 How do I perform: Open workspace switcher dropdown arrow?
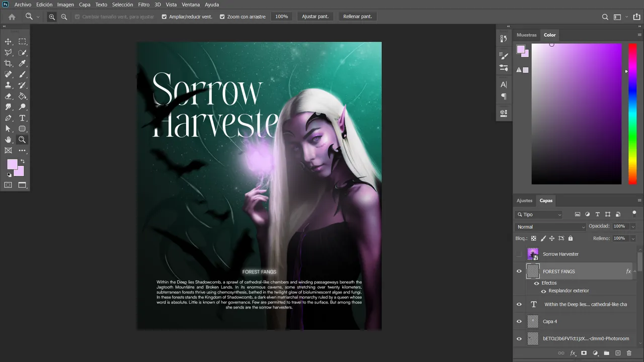tap(626, 17)
